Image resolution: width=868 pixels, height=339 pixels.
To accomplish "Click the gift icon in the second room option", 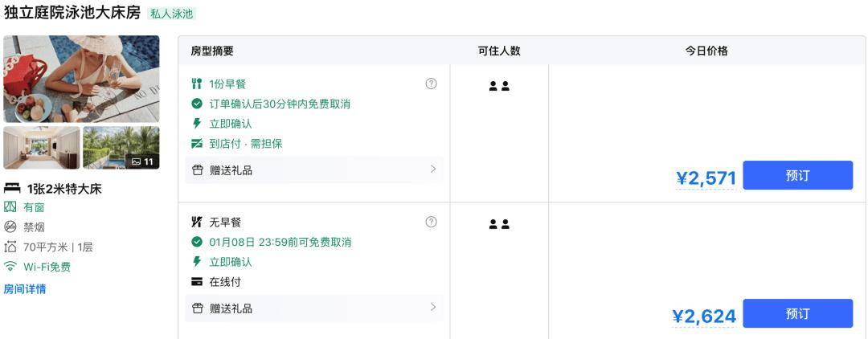I will [197, 308].
